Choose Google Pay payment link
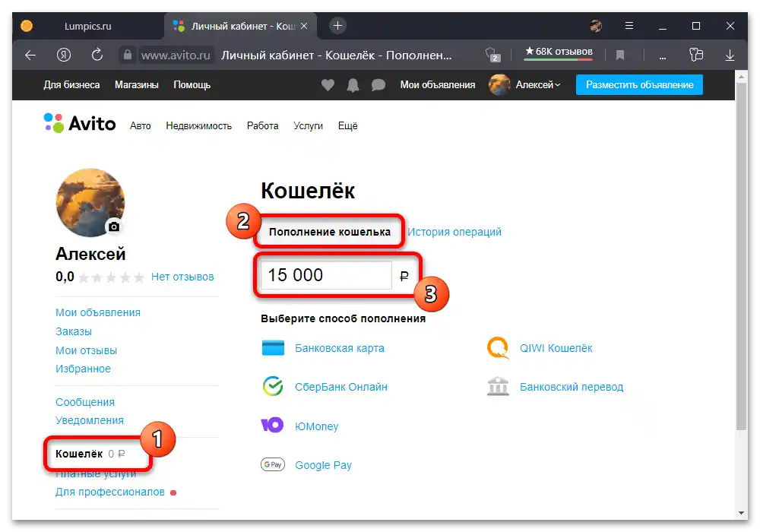The height and width of the screenshot is (532, 760). point(323,465)
